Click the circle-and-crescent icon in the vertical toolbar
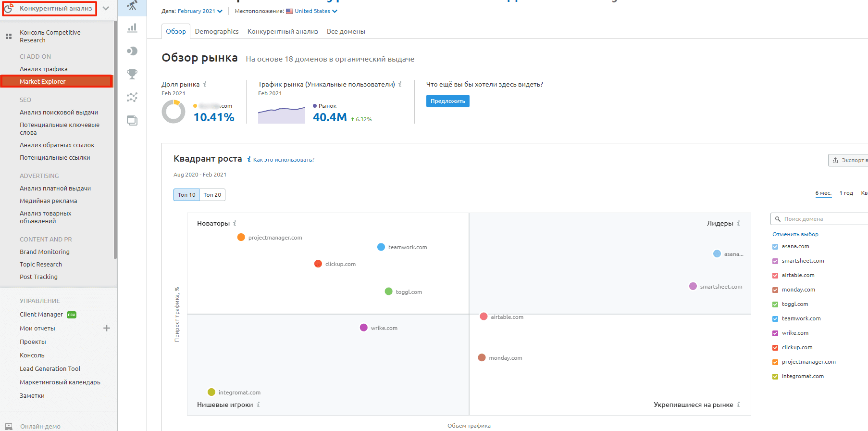868x431 pixels. point(132,51)
